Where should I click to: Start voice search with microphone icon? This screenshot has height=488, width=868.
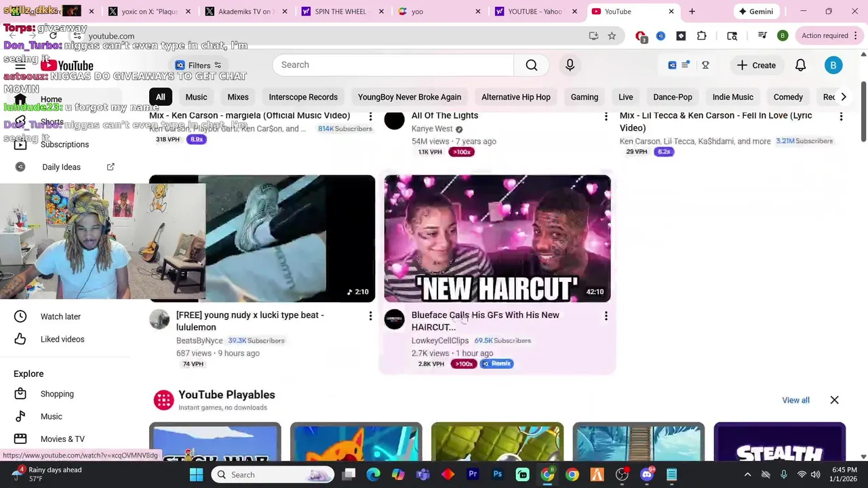(x=570, y=65)
